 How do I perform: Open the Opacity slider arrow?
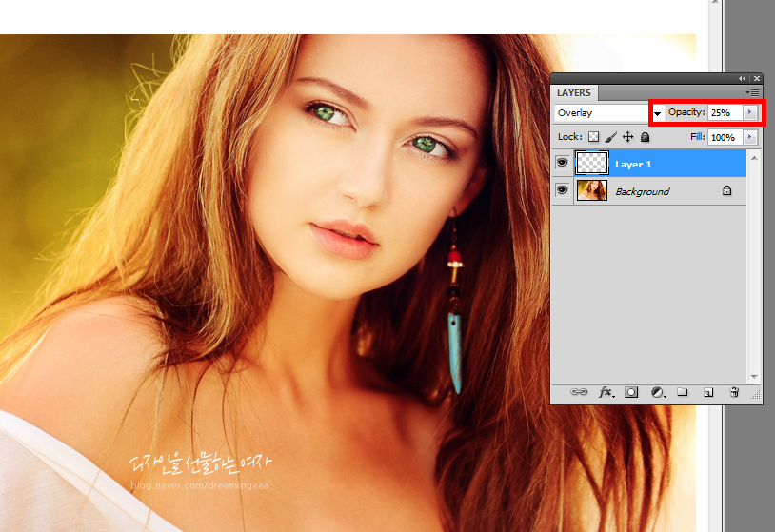click(x=750, y=112)
